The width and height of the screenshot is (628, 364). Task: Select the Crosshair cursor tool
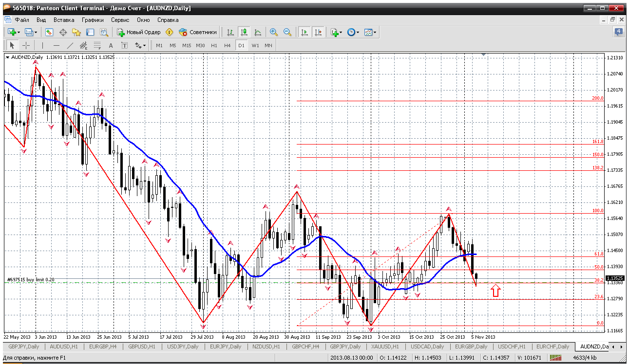tap(26, 45)
